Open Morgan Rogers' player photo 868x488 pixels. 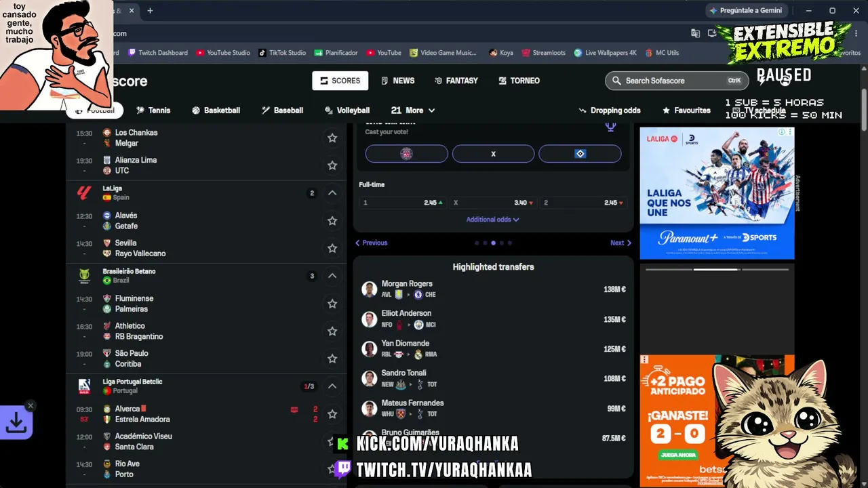click(x=370, y=289)
